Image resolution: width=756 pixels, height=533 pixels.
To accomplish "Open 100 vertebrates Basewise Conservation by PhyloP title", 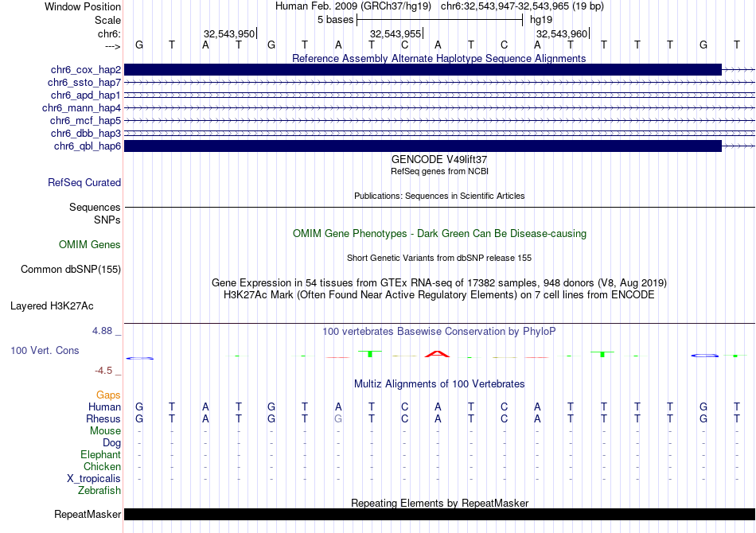I will 439,332.
